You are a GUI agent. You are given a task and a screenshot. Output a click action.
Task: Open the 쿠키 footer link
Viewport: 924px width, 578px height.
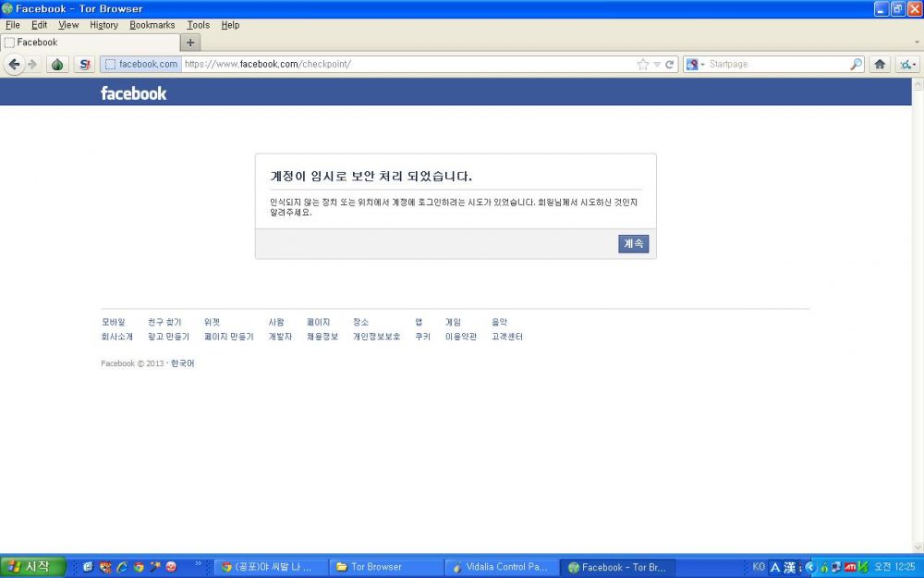click(422, 337)
